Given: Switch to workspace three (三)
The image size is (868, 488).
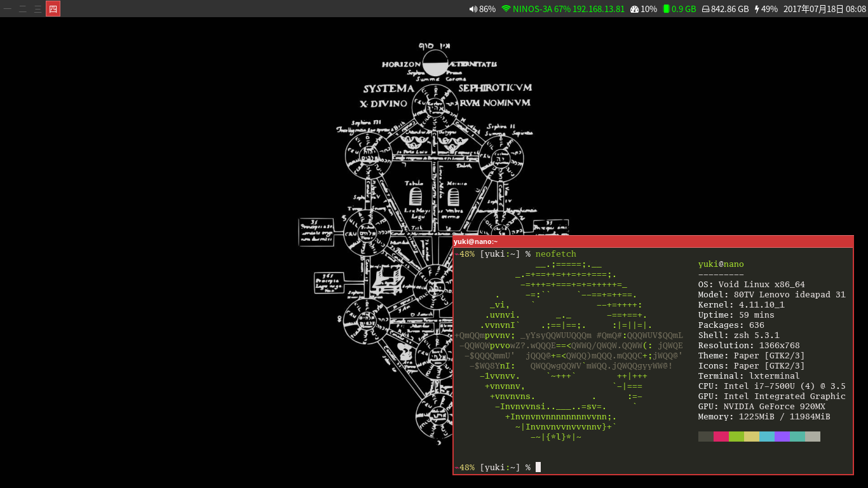Looking at the screenshot, I should (x=38, y=9).
